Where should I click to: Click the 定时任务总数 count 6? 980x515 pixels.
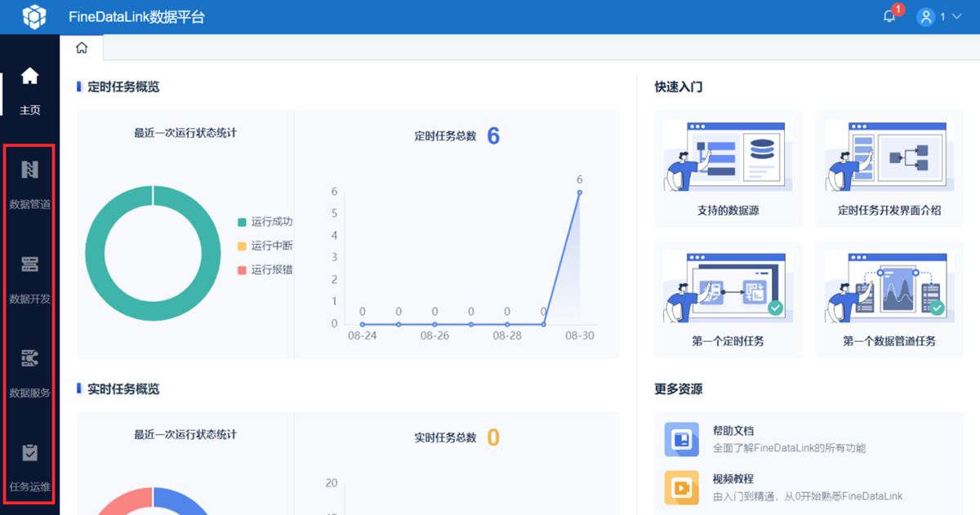click(x=493, y=135)
